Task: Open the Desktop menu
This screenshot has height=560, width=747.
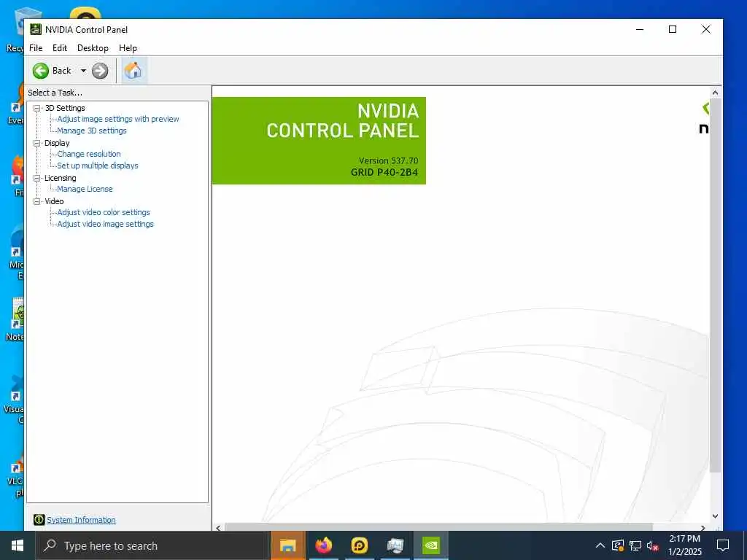Action: (x=93, y=48)
